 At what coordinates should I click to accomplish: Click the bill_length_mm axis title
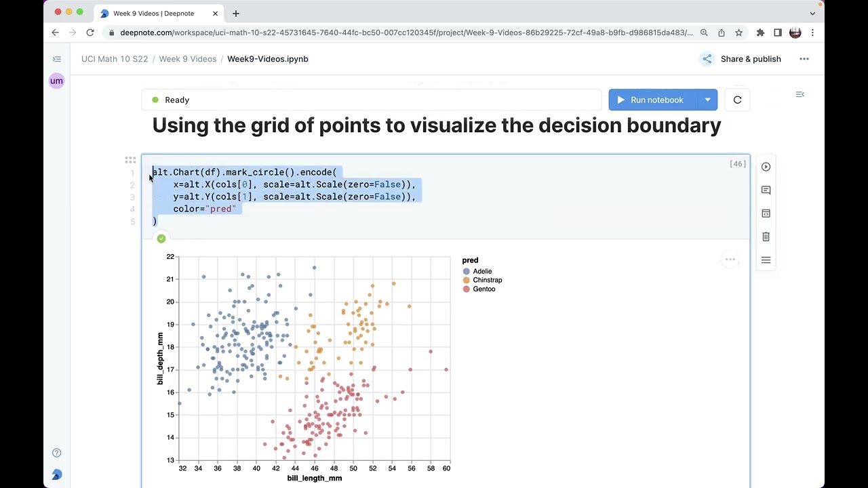[x=315, y=478]
